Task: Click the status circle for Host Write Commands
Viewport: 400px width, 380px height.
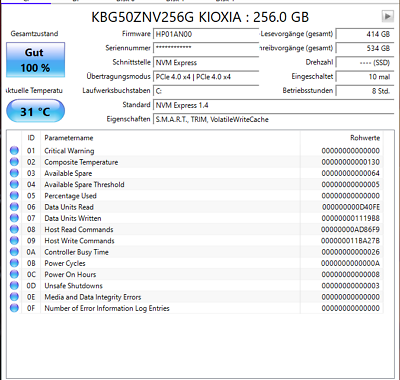Action: 14,241
